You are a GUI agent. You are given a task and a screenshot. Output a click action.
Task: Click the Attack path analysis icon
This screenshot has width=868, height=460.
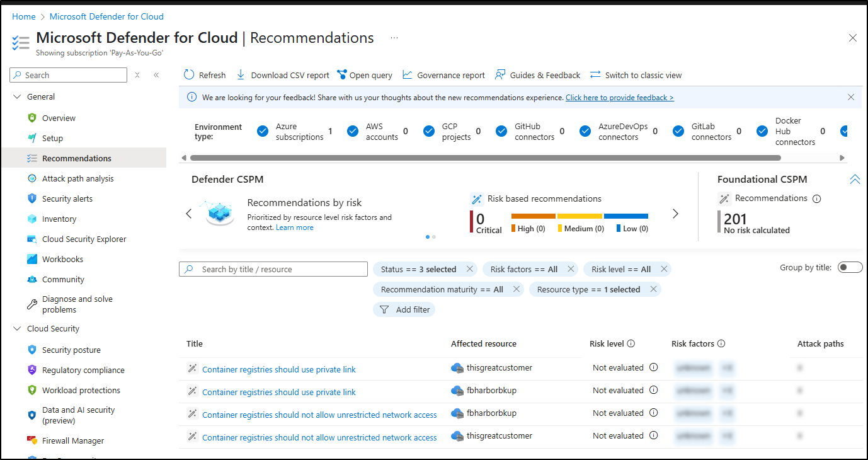pyautogui.click(x=32, y=178)
